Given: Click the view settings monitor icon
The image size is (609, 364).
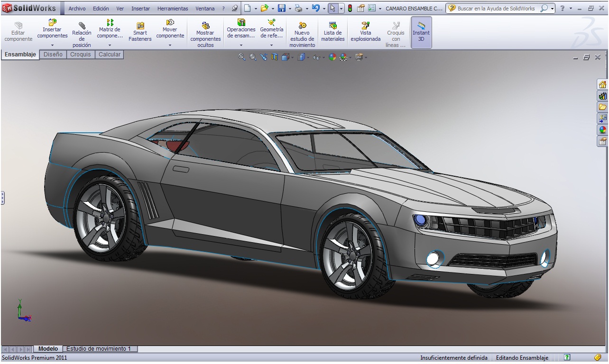Looking at the screenshot, I should 359,57.
